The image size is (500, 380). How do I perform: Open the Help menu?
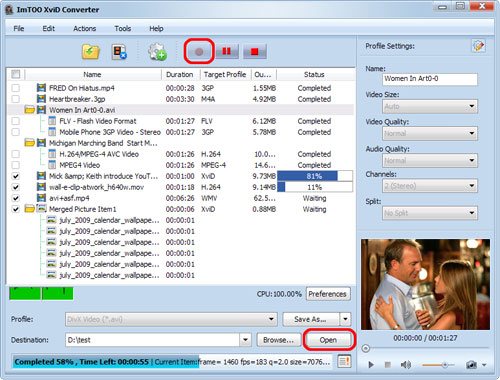click(156, 29)
